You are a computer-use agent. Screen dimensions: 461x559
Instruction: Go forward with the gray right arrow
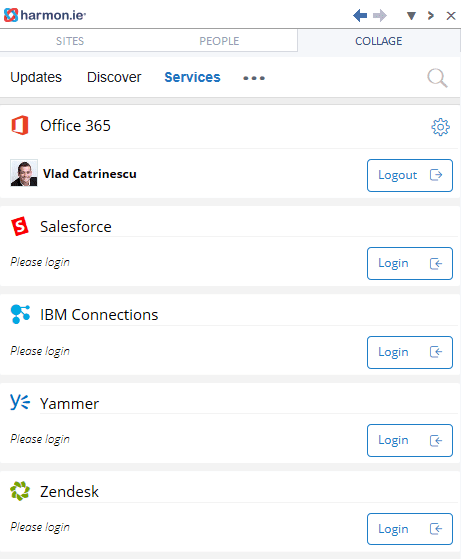[x=380, y=15]
